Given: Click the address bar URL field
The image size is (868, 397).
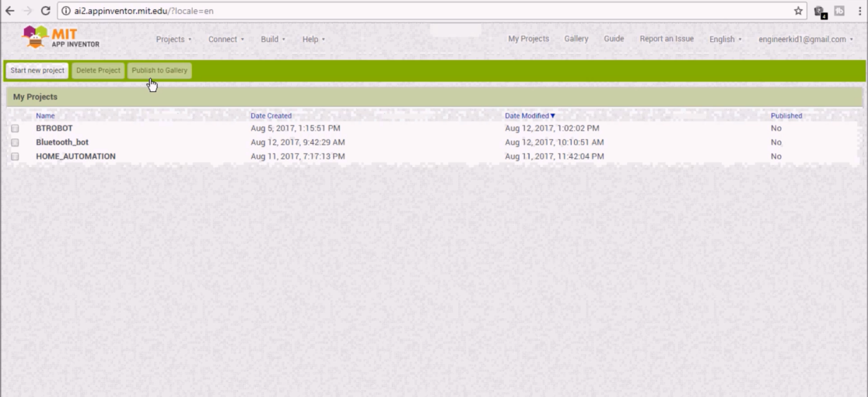Looking at the screenshot, I should 432,11.
